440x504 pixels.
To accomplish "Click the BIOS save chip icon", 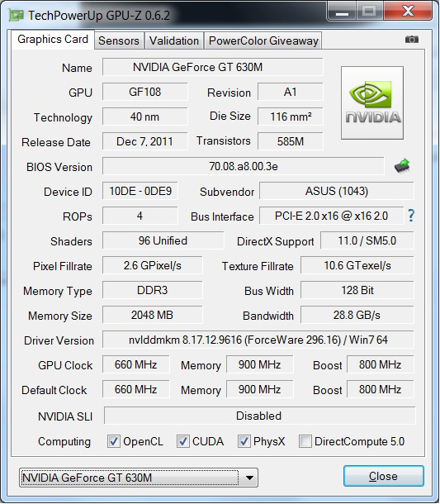I will 402,166.
